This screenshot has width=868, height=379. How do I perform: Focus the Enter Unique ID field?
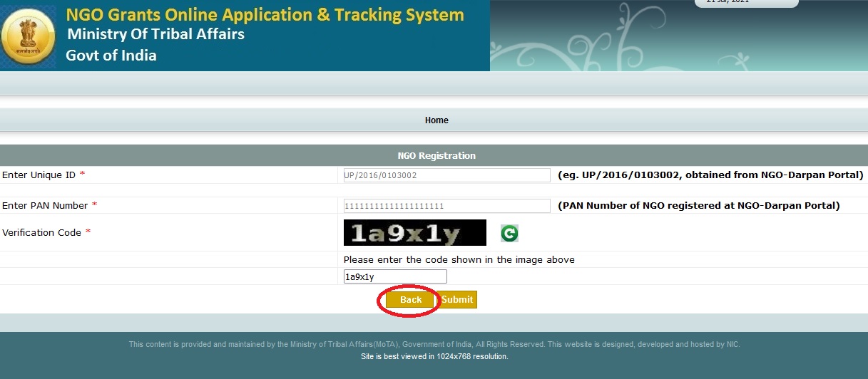[x=446, y=175]
